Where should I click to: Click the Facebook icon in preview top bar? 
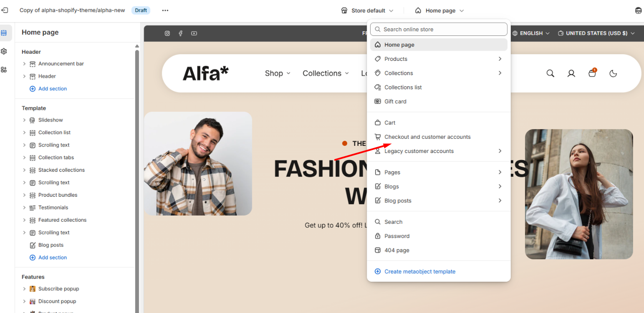[x=181, y=33]
